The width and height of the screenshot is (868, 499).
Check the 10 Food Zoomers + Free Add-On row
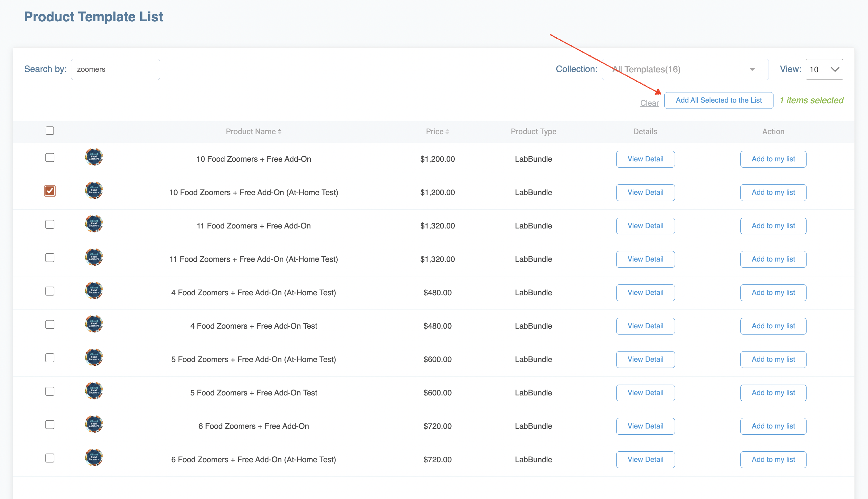tap(50, 158)
